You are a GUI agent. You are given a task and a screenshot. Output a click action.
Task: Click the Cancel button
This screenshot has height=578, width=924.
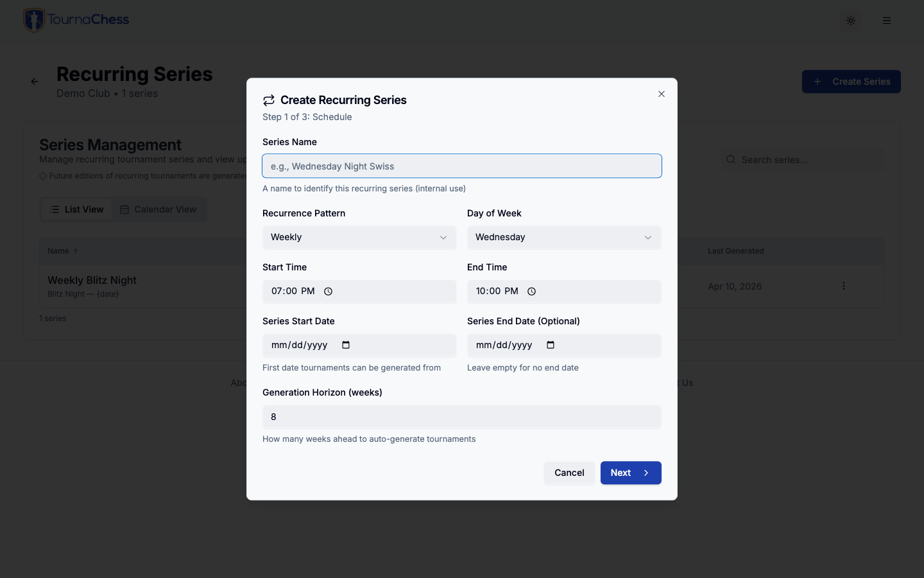pyautogui.click(x=569, y=473)
